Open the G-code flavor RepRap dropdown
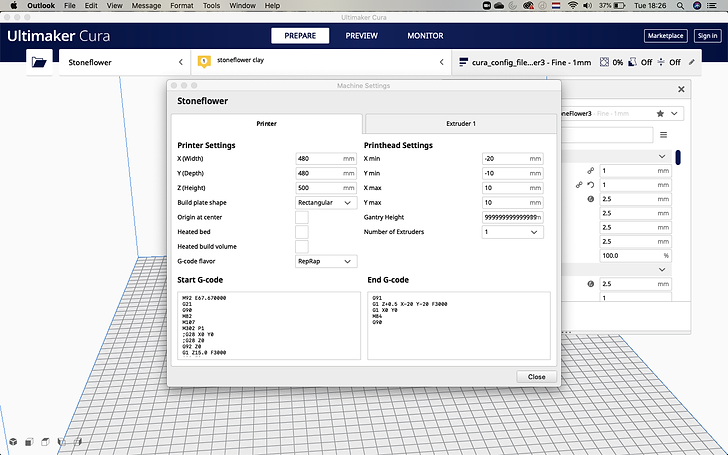Viewport: 728px width, 455px height. (x=326, y=261)
